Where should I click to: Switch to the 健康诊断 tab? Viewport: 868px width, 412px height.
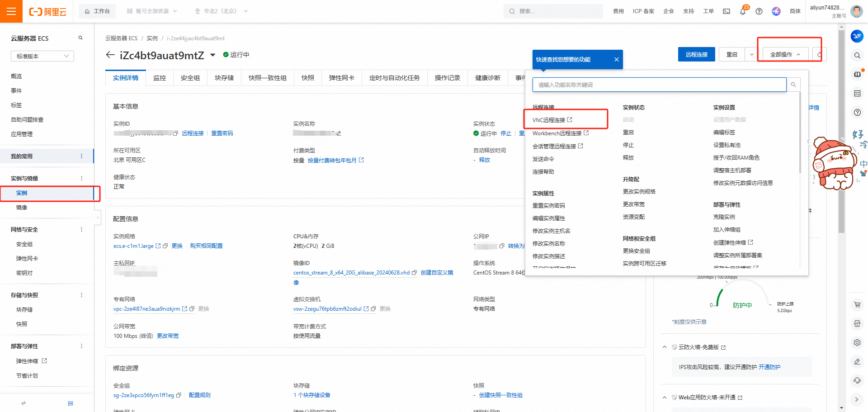[x=488, y=78]
